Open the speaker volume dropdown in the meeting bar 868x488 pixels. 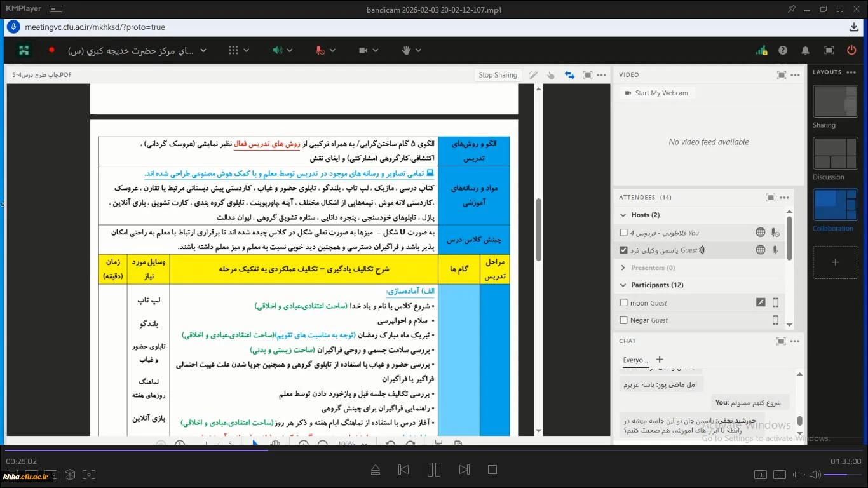[290, 50]
